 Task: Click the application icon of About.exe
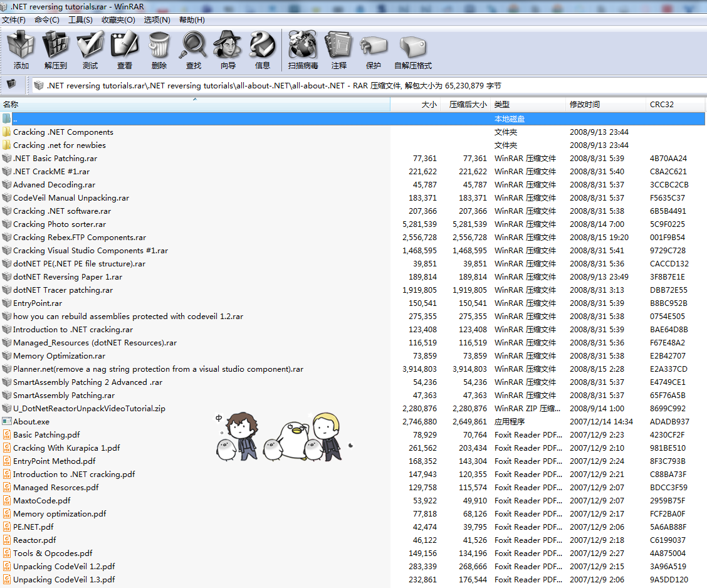(6, 422)
